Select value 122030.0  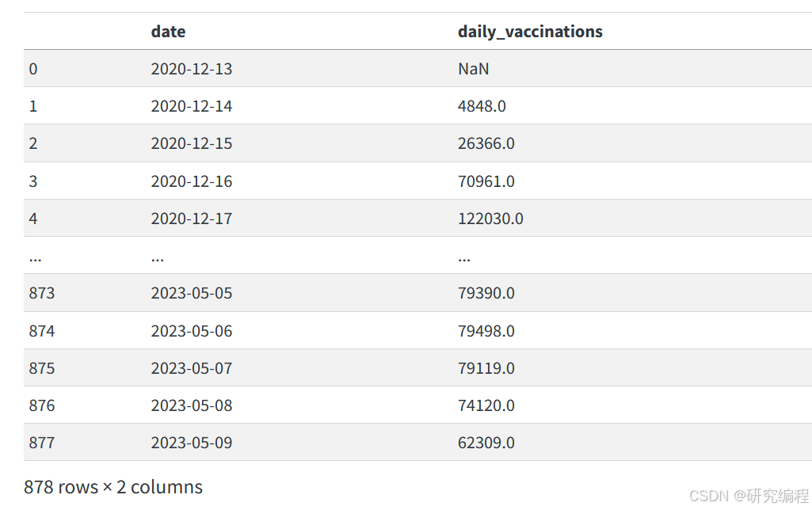(x=490, y=219)
